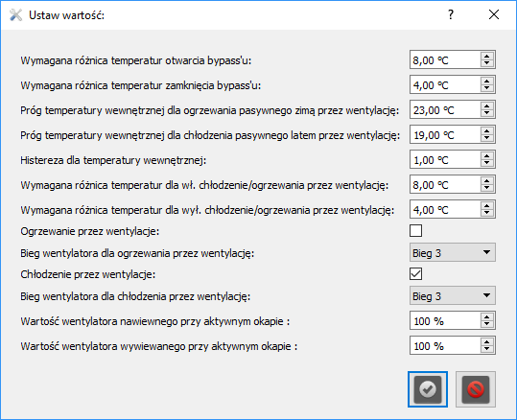The image size is (517, 420).
Task: Cancel with the red prohibition icon button
Action: click(476, 389)
